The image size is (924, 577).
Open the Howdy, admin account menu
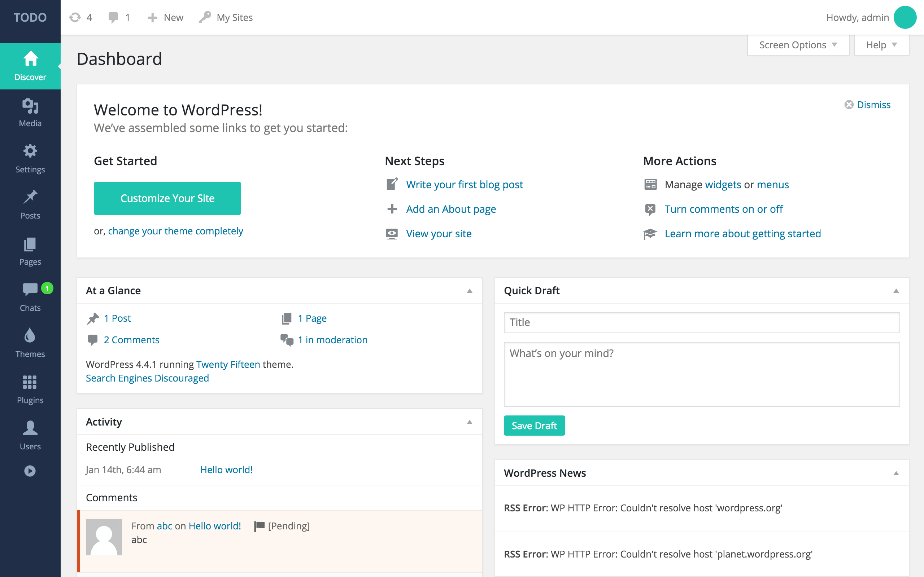858,17
